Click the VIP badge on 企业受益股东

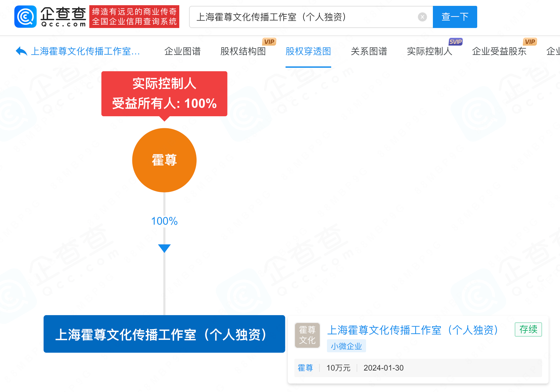tap(530, 42)
